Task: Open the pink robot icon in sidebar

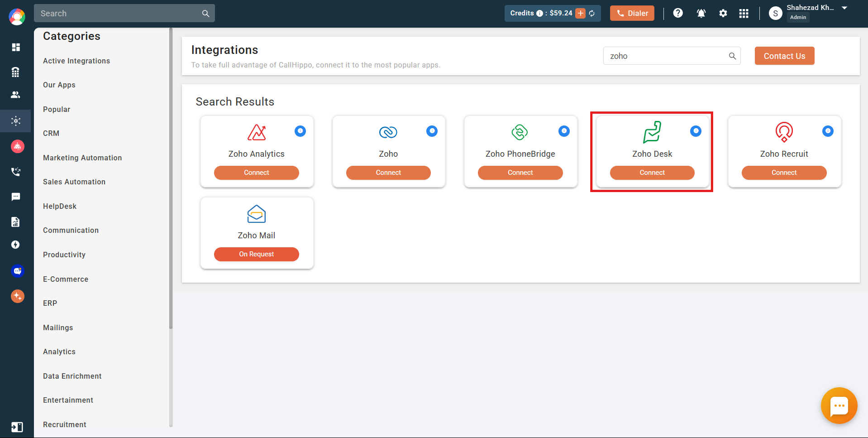Action: 17,146
